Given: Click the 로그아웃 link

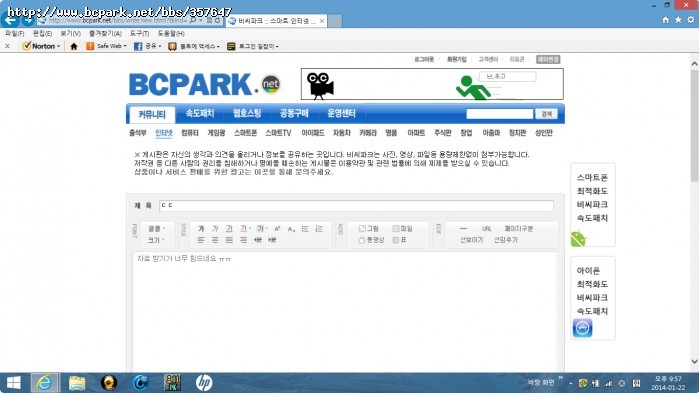Looking at the screenshot, I should [x=424, y=59].
